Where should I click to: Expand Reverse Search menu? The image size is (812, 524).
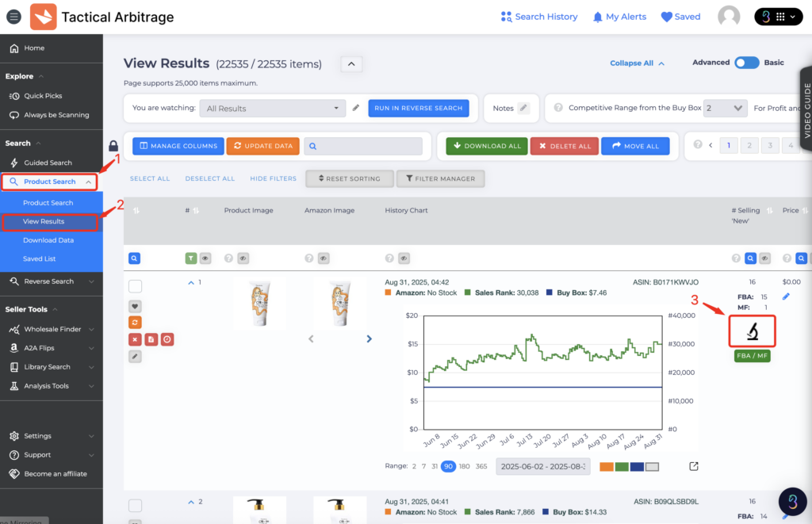[52, 281]
